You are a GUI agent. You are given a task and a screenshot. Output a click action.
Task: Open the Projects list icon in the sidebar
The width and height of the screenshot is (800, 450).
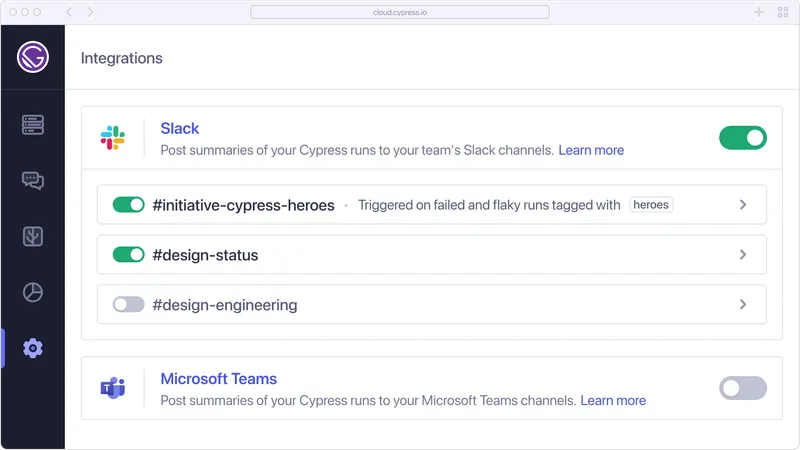point(33,124)
